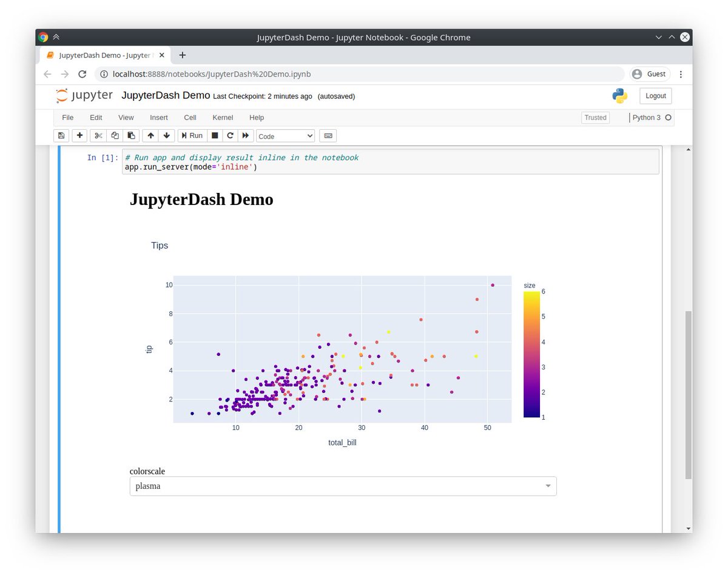
Task: Open the command palette keyboard icon
Action: tap(327, 135)
